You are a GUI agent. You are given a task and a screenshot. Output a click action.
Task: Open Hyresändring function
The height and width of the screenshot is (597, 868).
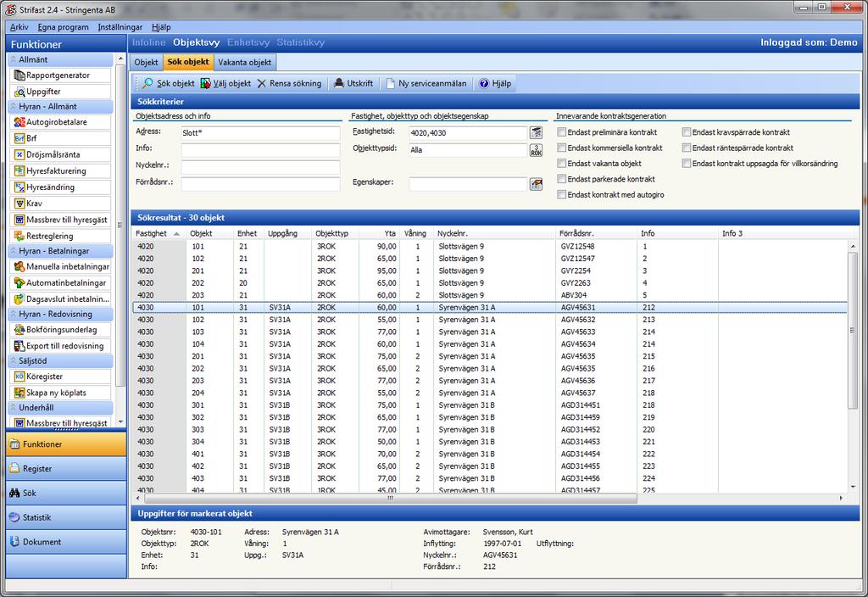60,187
